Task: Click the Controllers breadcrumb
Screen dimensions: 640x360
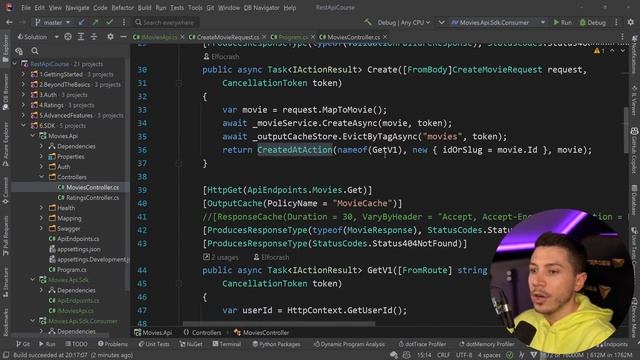Action: 202,333
